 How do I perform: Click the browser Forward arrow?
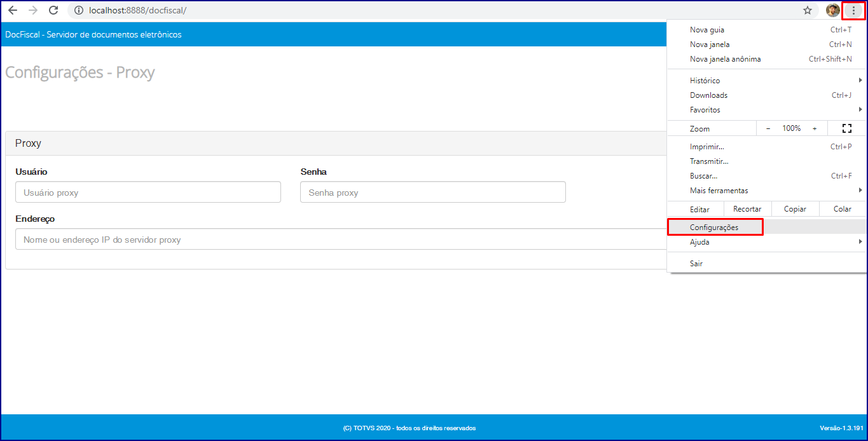33,10
